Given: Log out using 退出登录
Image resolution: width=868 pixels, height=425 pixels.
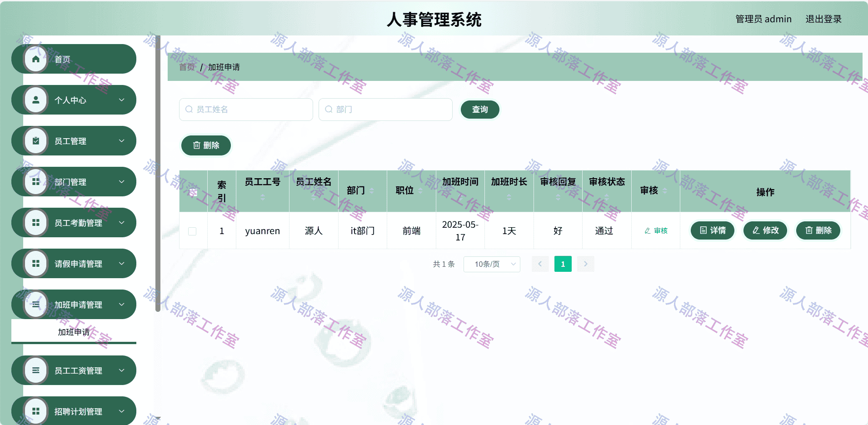Looking at the screenshot, I should 823,19.
